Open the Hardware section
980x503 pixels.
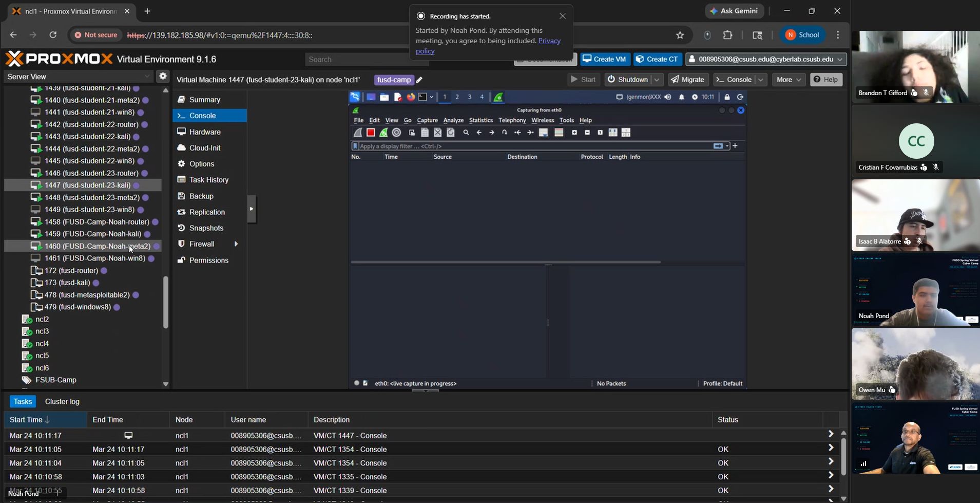(x=204, y=132)
